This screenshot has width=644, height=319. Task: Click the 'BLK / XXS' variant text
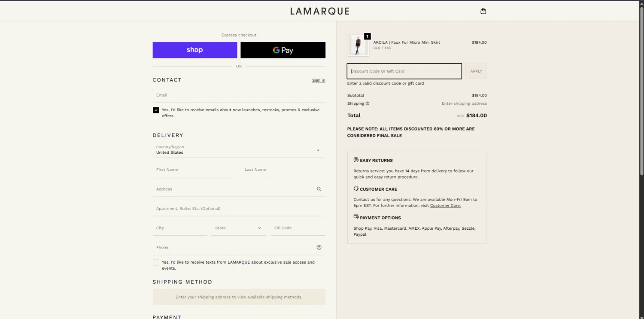pyautogui.click(x=382, y=48)
